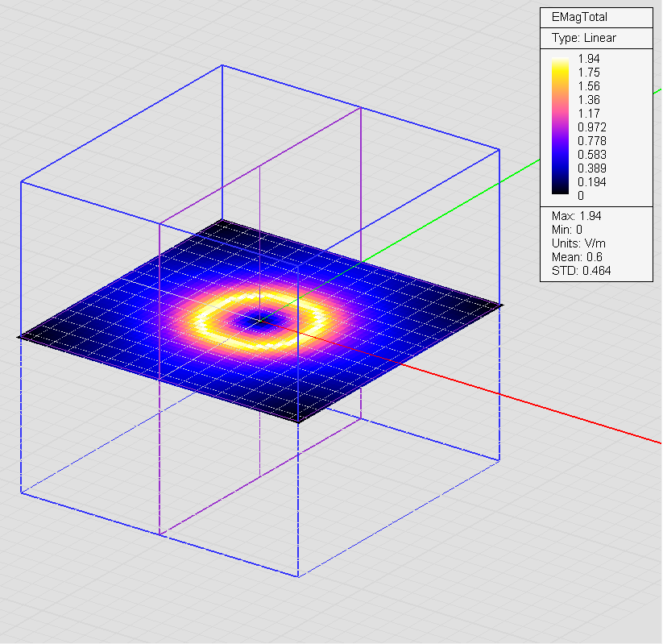Viewport: 663px width, 644px height.
Task: Click the EMagTotal legend title
Action: pyautogui.click(x=579, y=18)
